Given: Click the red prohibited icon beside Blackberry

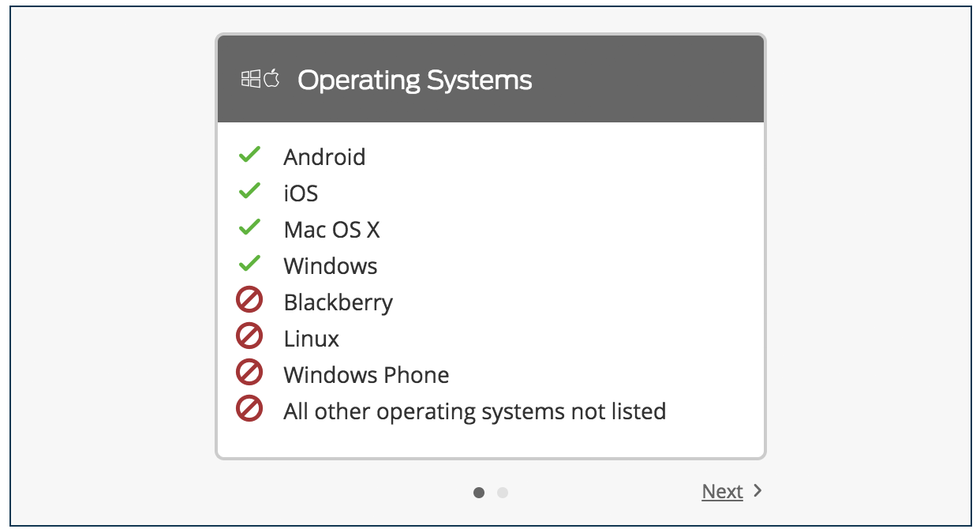Looking at the screenshot, I should coord(249,300).
